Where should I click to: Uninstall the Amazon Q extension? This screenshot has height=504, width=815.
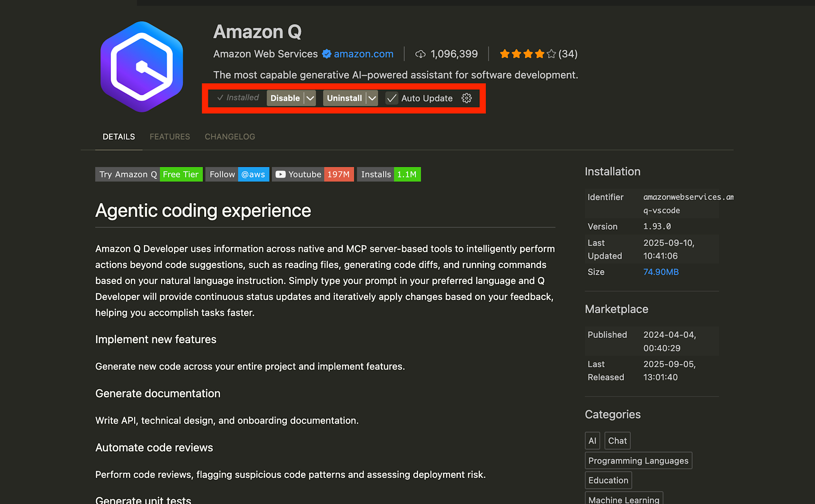point(344,98)
